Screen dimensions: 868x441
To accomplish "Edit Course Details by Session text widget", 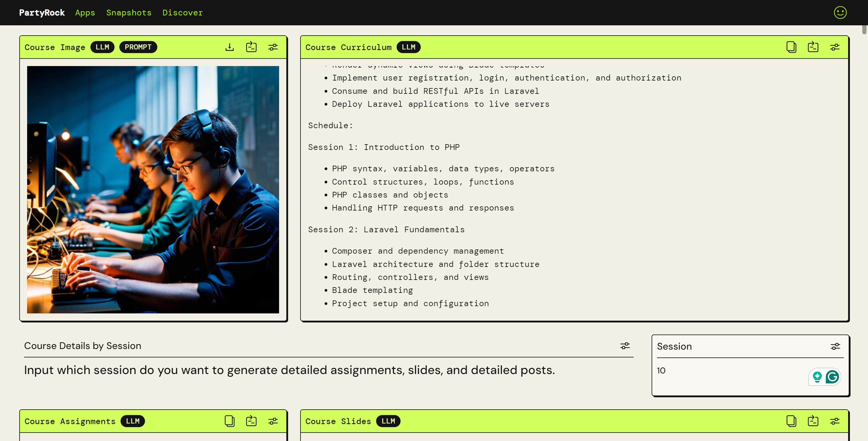I will [x=625, y=346].
